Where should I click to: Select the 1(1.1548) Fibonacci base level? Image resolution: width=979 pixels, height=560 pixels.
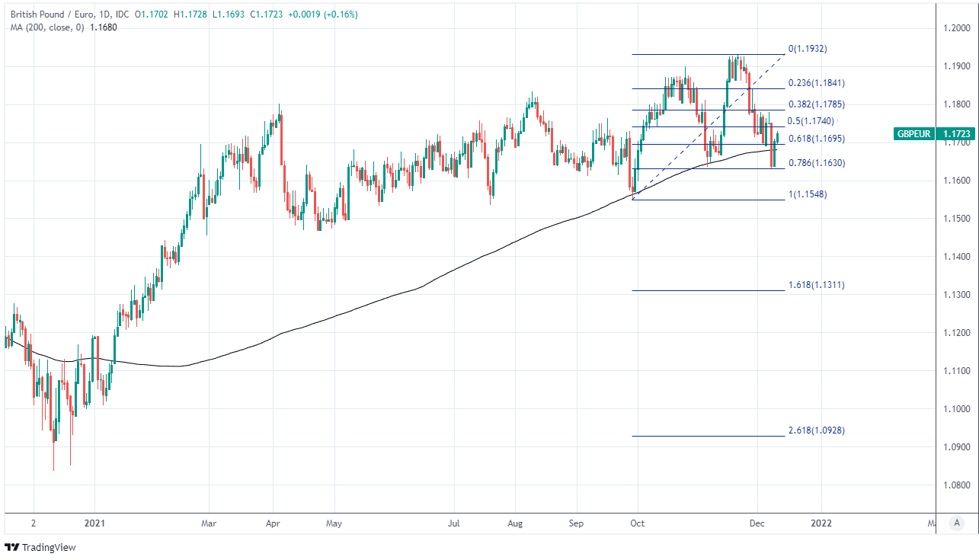click(x=807, y=194)
